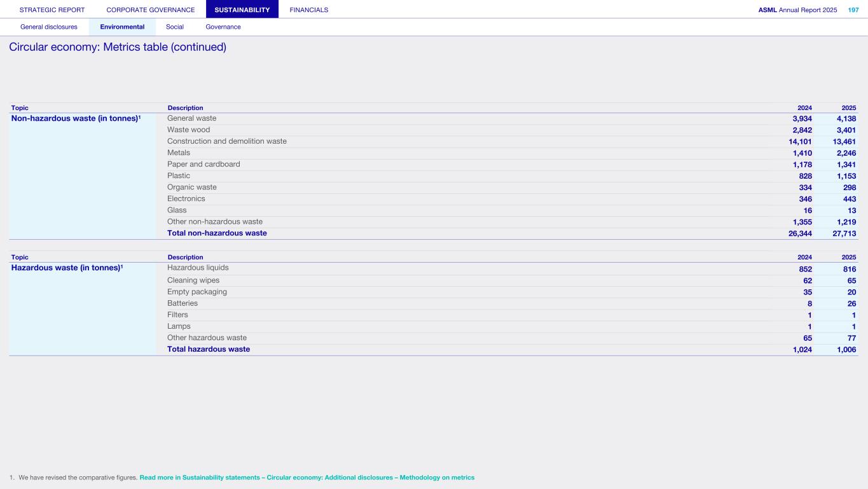
Task: Open the Financials tab
Action: click(x=309, y=10)
